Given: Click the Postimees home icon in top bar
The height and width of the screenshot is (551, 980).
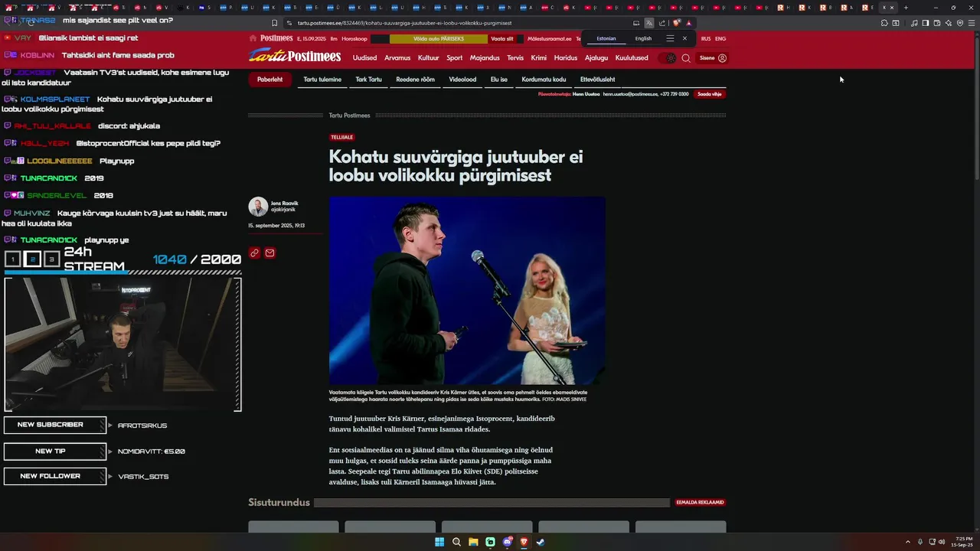Looking at the screenshot, I should tap(253, 38).
